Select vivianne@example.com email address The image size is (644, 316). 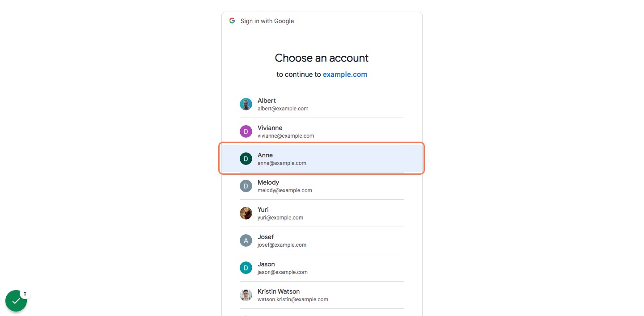point(286,136)
